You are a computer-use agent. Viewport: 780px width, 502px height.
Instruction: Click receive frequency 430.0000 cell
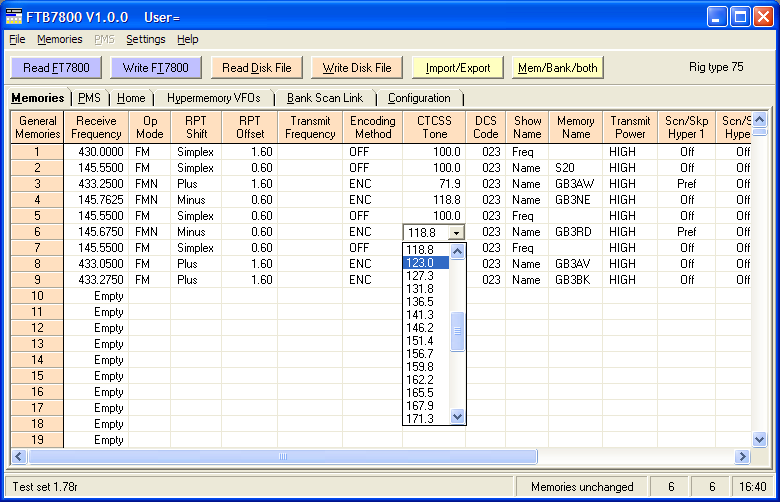(x=97, y=152)
